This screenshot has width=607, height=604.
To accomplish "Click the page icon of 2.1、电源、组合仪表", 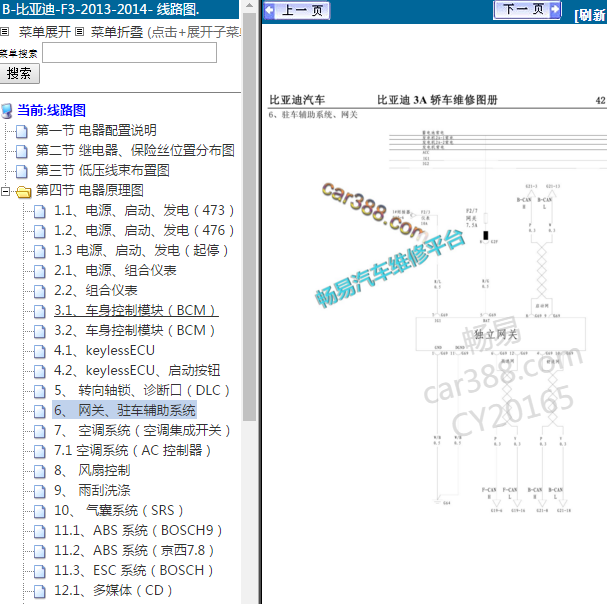I will [x=39, y=271].
